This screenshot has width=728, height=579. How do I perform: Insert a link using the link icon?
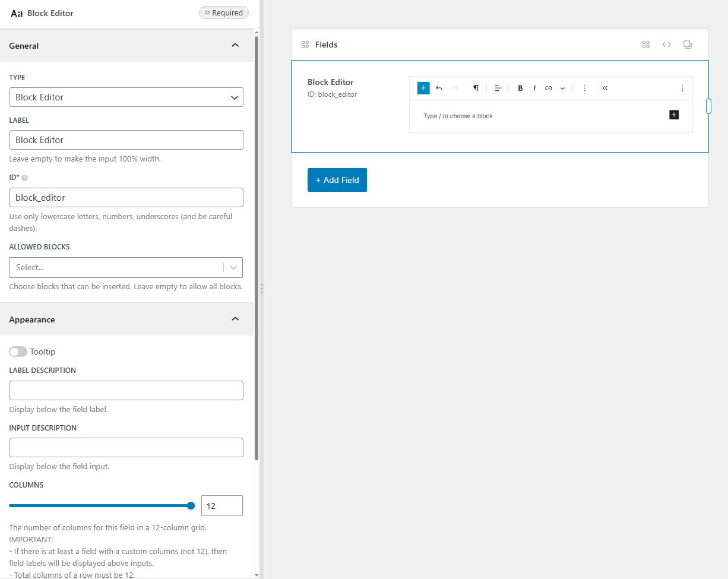(x=549, y=88)
